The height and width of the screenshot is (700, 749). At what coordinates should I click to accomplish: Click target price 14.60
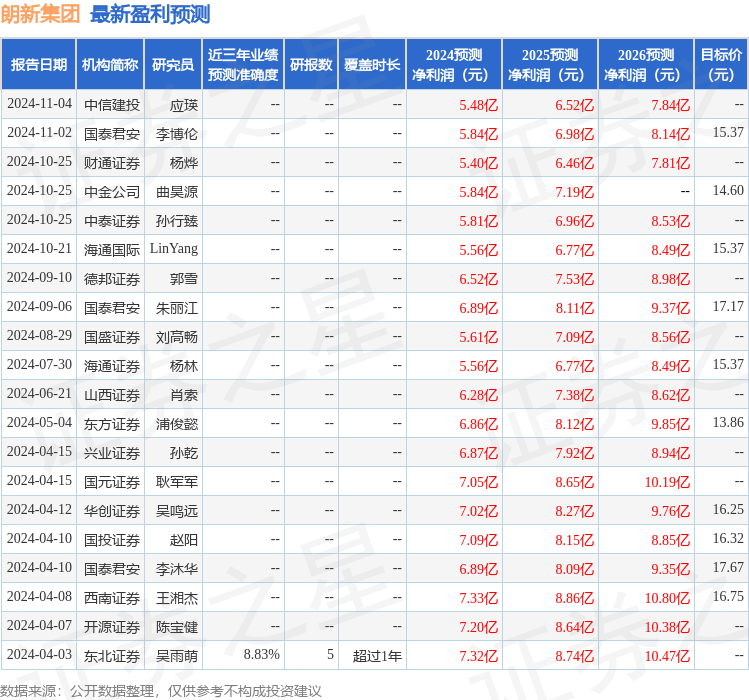pyautogui.click(x=728, y=191)
